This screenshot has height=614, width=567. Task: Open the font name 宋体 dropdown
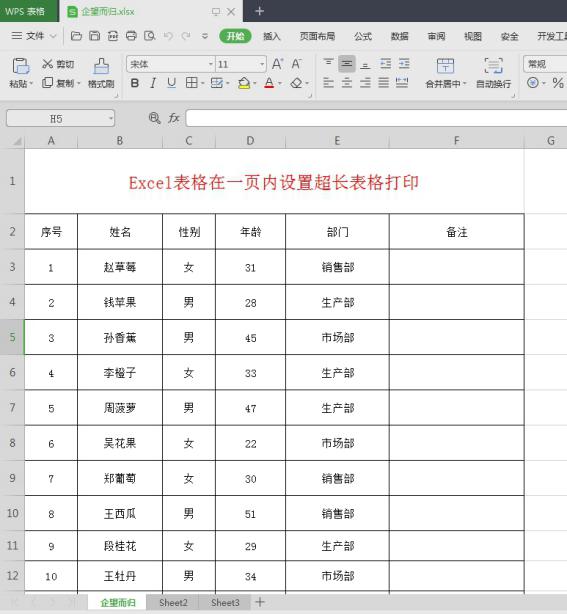(211, 64)
